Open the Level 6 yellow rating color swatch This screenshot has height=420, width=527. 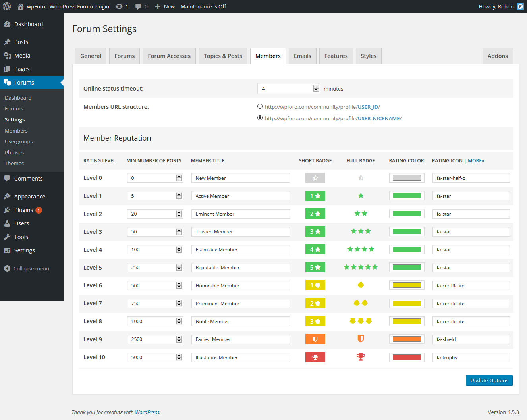[407, 285]
